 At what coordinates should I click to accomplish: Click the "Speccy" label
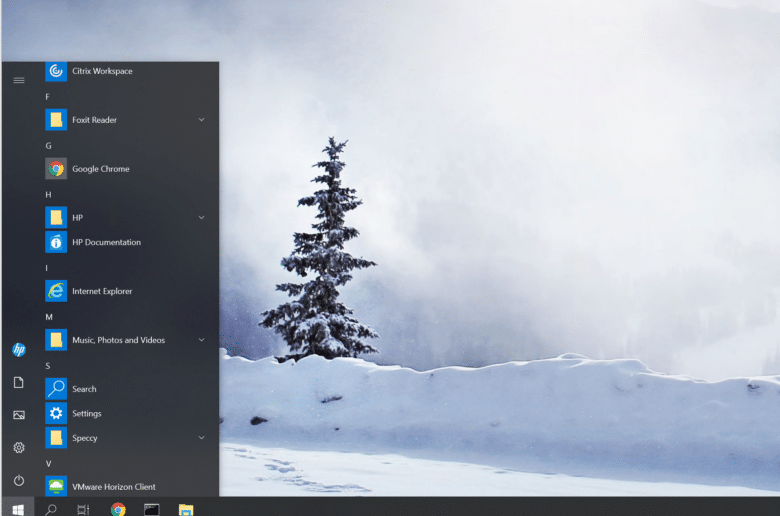[x=85, y=438]
